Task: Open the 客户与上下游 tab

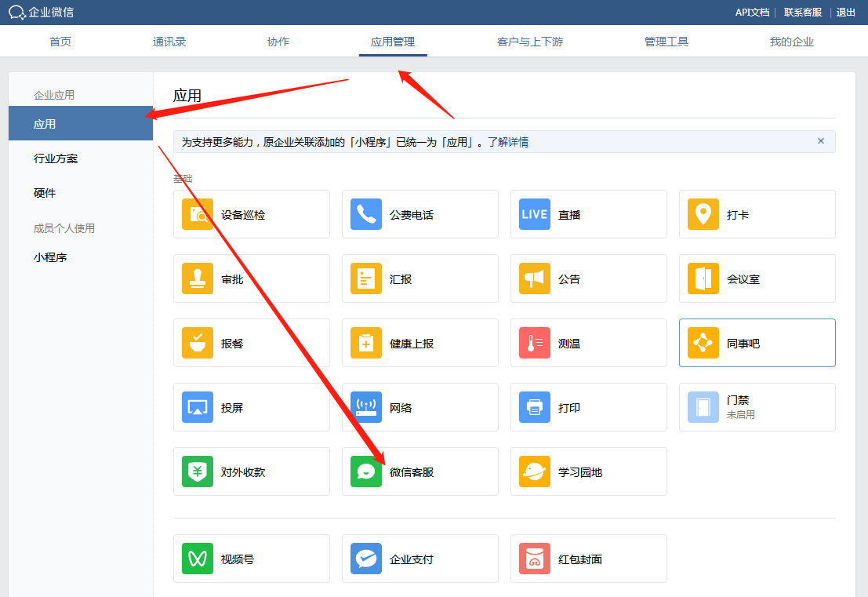Action: click(530, 42)
